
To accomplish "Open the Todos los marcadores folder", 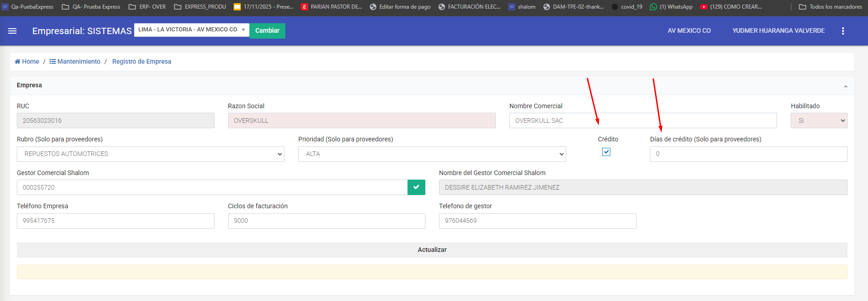I will [x=830, y=7].
